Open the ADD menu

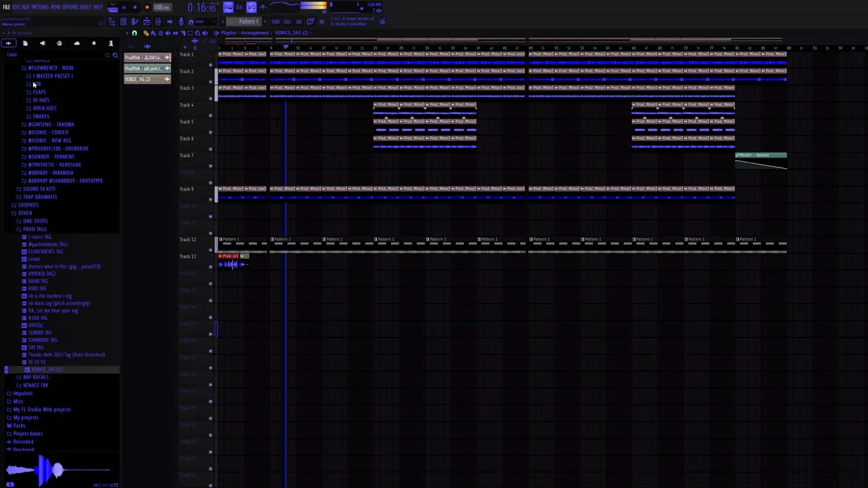pyautogui.click(x=25, y=7)
